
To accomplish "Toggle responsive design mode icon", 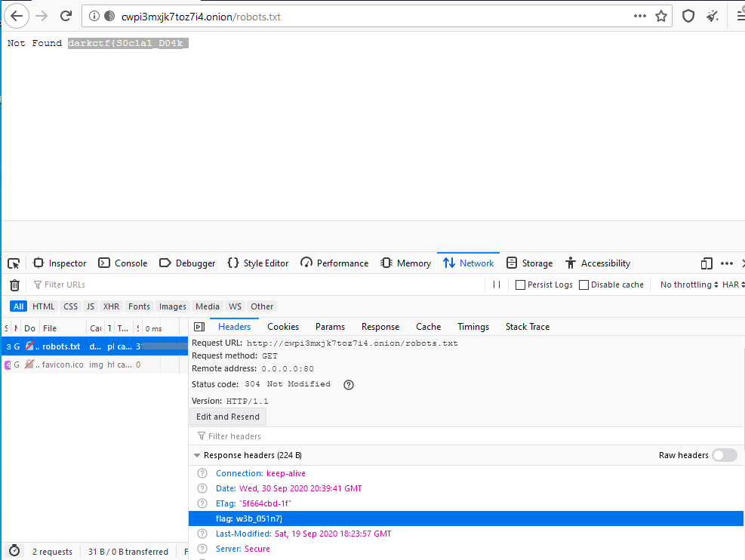I will click(707, 263).
